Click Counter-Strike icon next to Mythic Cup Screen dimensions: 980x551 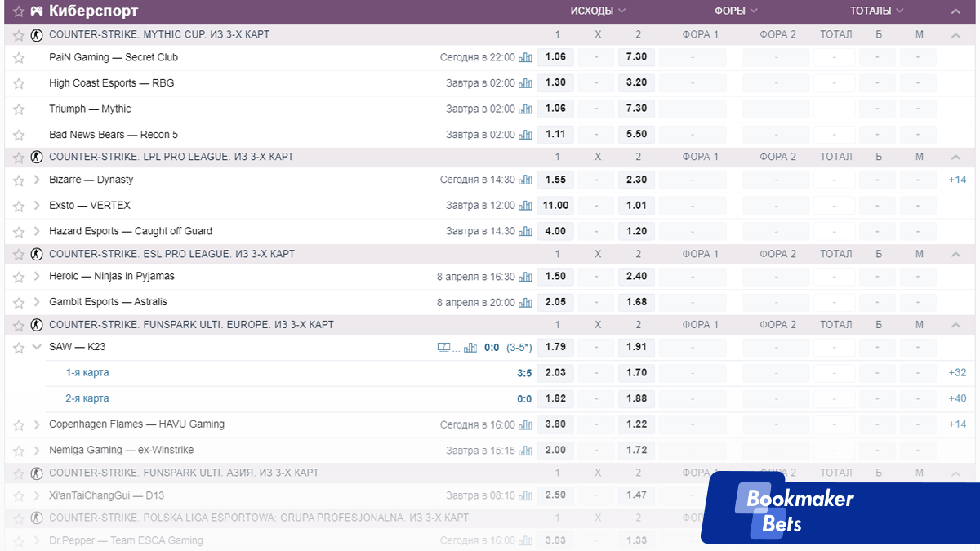(x=36, y=35)
